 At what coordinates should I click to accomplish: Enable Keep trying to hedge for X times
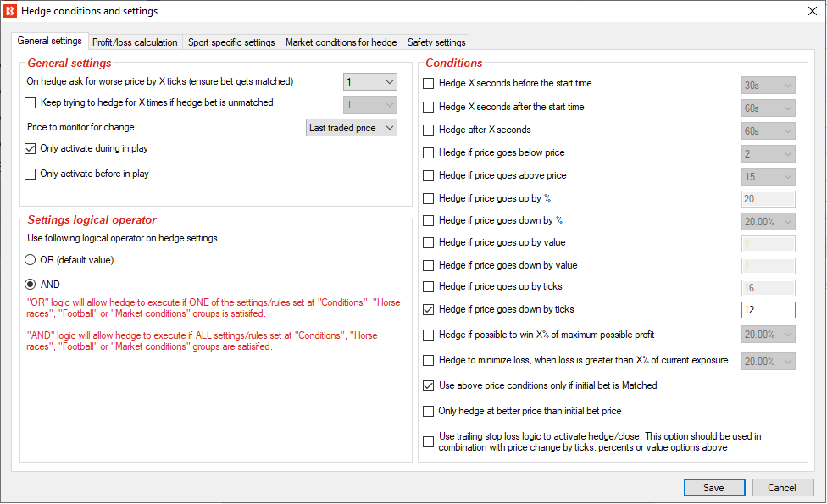[30, 102]
